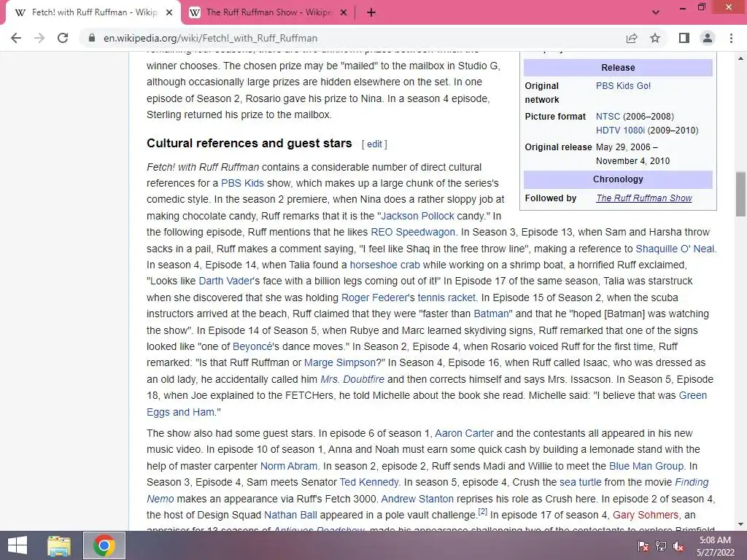Image resolution: width=747 pixels, height=560 pixels.
Task: Open the Windows Start menu
Action: pos(18,545)
